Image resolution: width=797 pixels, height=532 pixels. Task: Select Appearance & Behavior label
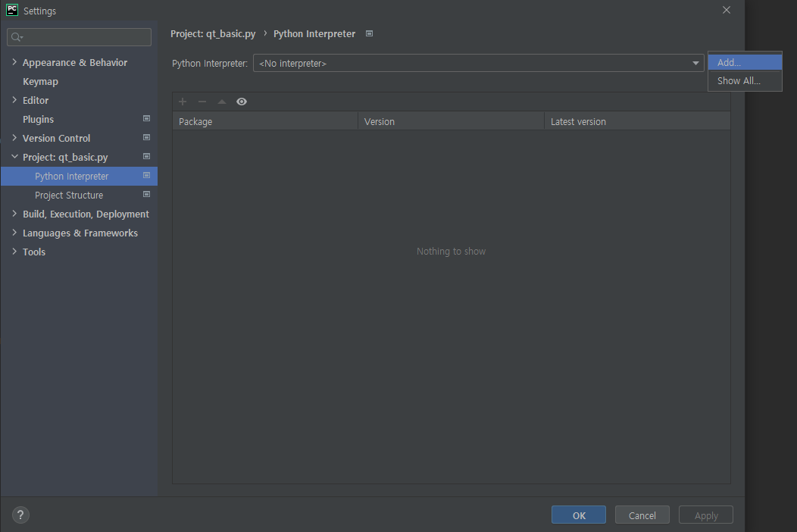coord(75,63)
